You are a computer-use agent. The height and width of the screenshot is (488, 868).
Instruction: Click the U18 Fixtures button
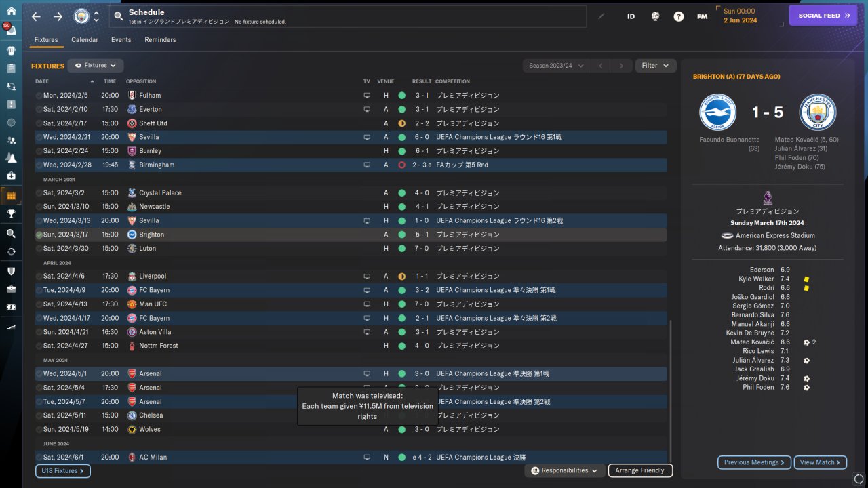coord(63,470)
